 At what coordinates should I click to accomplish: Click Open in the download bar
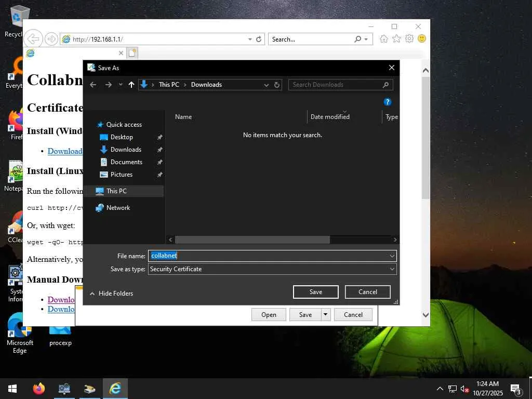[269, 314]
